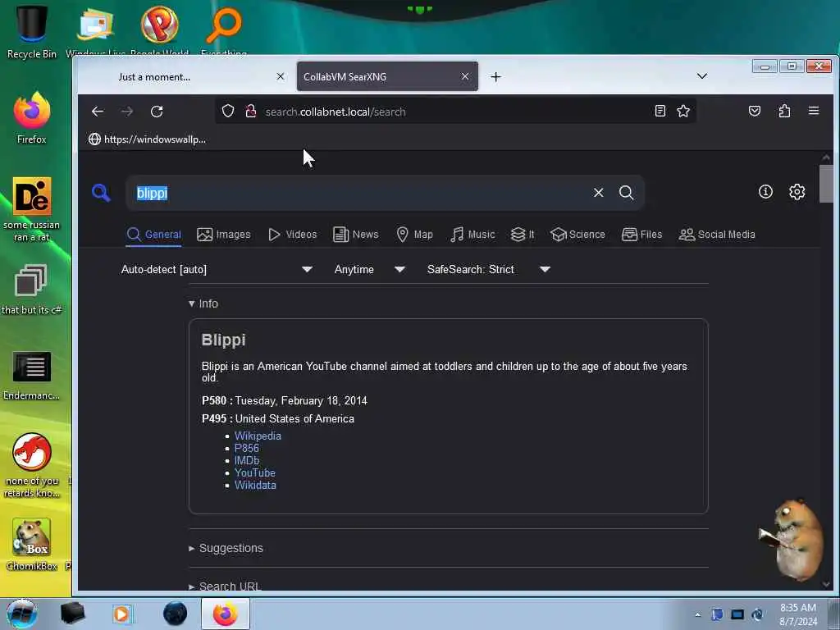Open the tracking protection shield icon
840x630 pixels.
pyautogui.click(x=228, y=111)
